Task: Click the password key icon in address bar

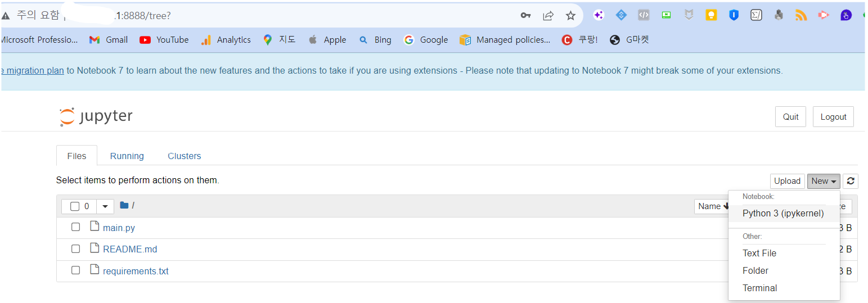Action: [525, 16]
